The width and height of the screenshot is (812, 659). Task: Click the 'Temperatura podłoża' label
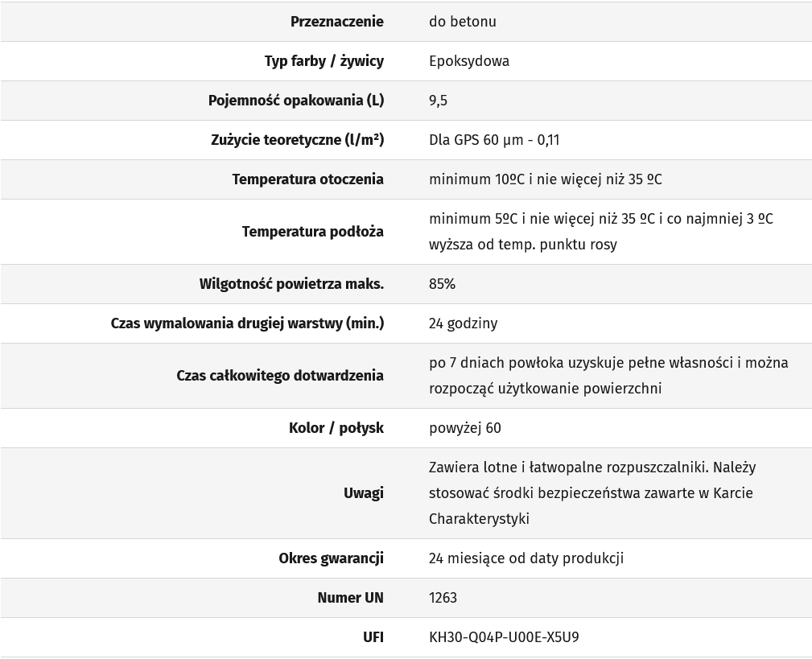pyautogui.click(x=312, y=232)
